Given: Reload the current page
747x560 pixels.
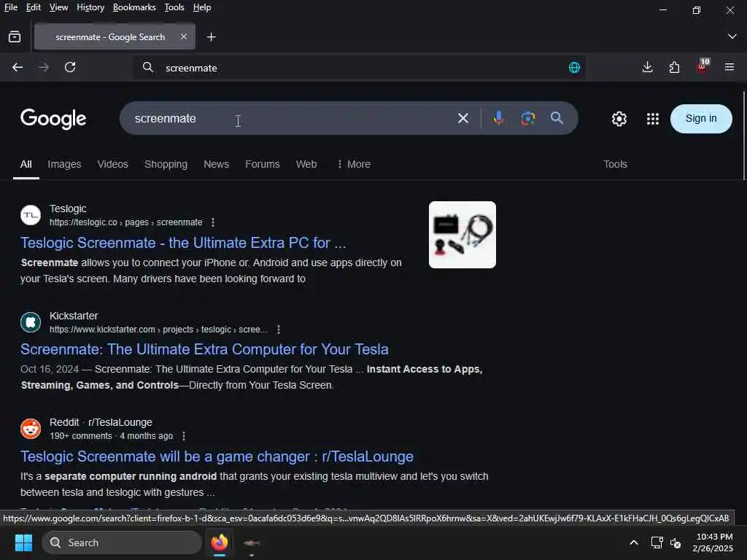Looking at the screenshot, I should click(x=70, y=67).
